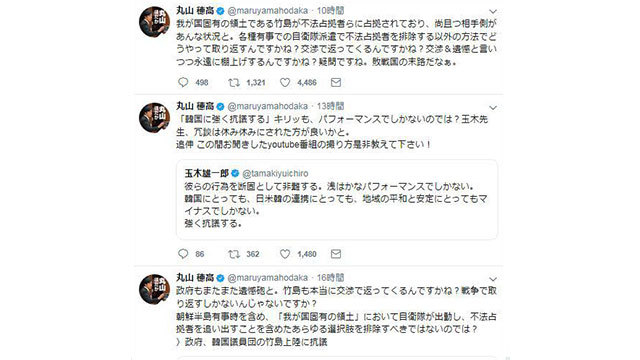Screen dimensions: 640x360
Task: Open the 16時間 timestamp link
Action: 330,278
